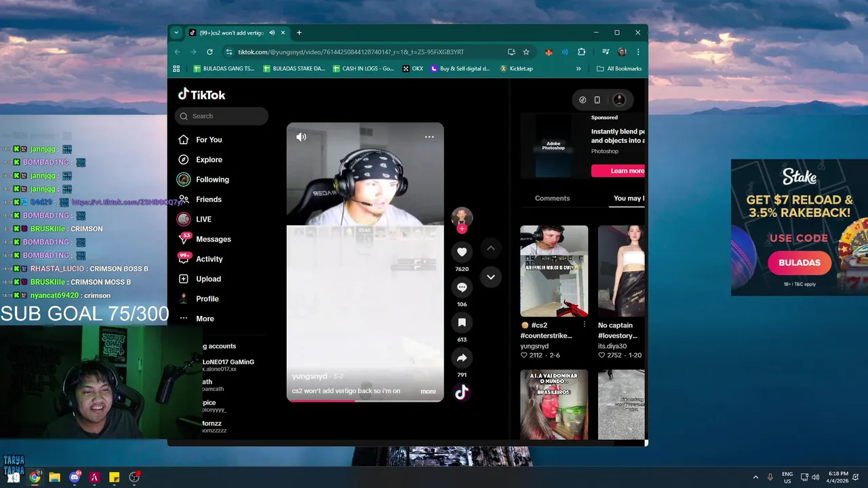Go to the Following feed

(x=212, y=180)
